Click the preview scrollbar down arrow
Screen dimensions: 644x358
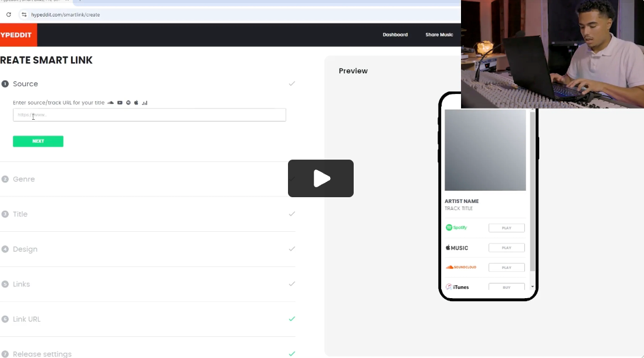coord(533,286)
